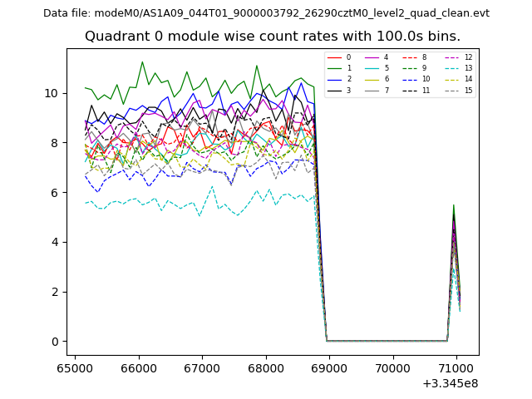The width and height of the screenshot is (532, 399).
Task: Click the data file path text at top
Action: pyautogui.click(x=266, y=13)
